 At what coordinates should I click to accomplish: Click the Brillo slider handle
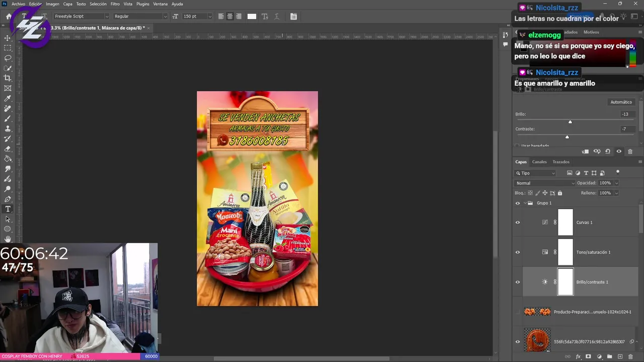pos(570,122)
